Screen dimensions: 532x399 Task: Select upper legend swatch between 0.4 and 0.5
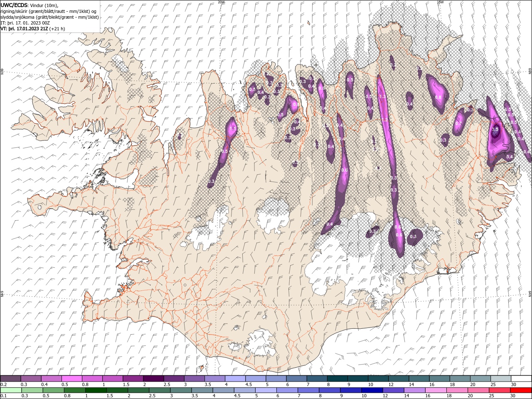51,379
